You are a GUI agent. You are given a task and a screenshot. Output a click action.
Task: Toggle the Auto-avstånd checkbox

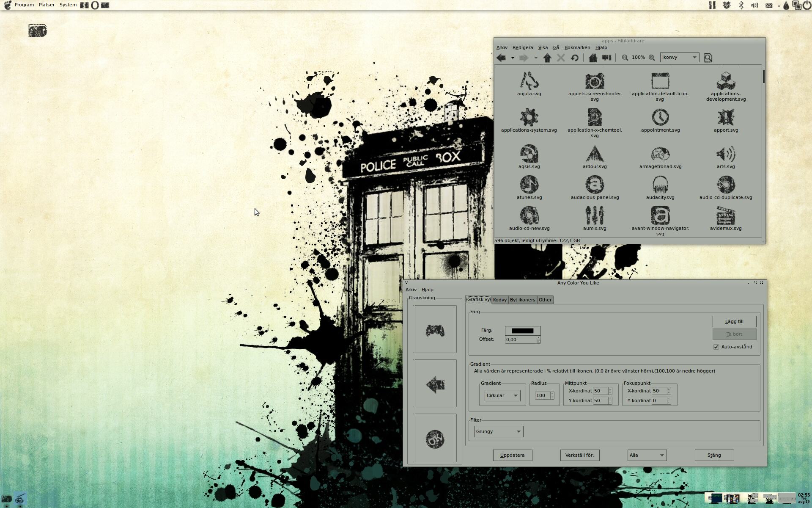[x=716, y=347]
